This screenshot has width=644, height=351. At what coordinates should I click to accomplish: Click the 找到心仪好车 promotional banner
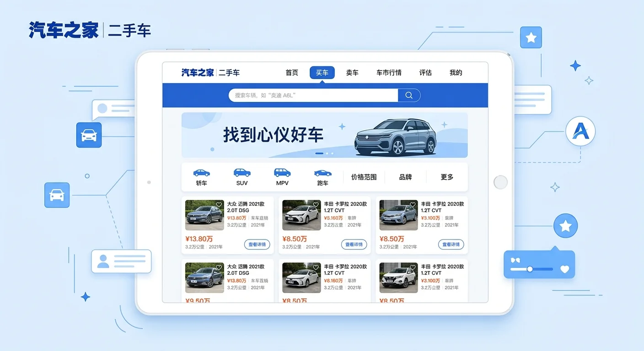(324, 135)
